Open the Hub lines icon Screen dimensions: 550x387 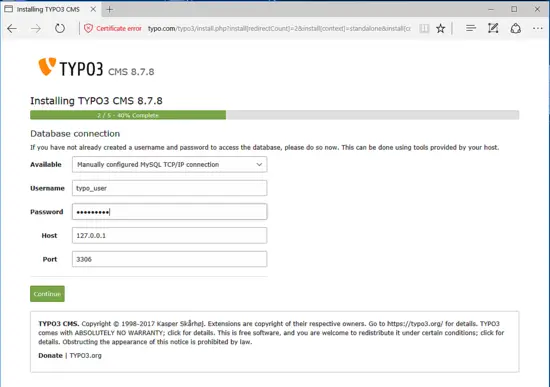471,28
